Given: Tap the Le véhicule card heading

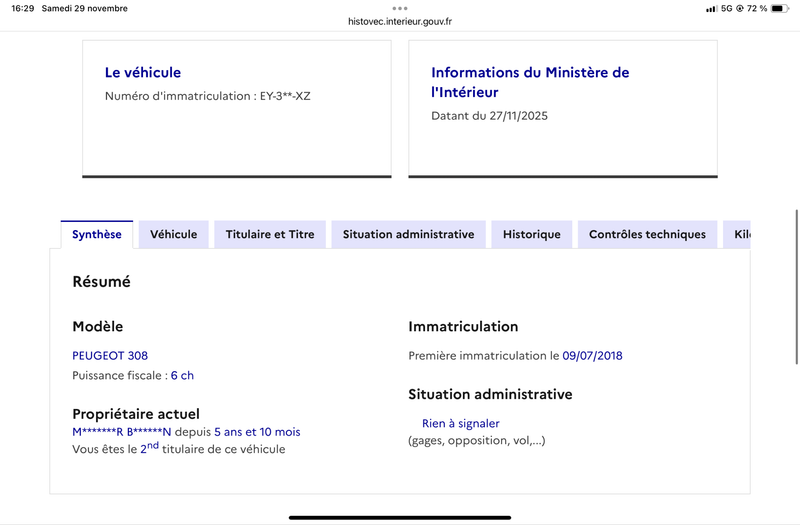Looking at the screenshot, I should point(143,73).
